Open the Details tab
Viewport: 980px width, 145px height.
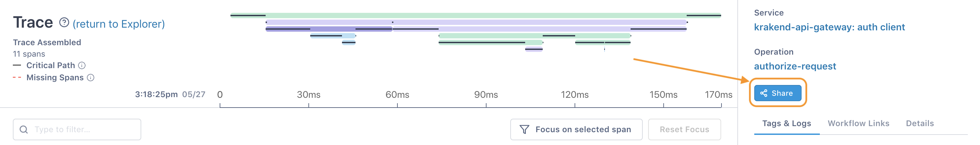pyautogui.click(x=920, y=123)
